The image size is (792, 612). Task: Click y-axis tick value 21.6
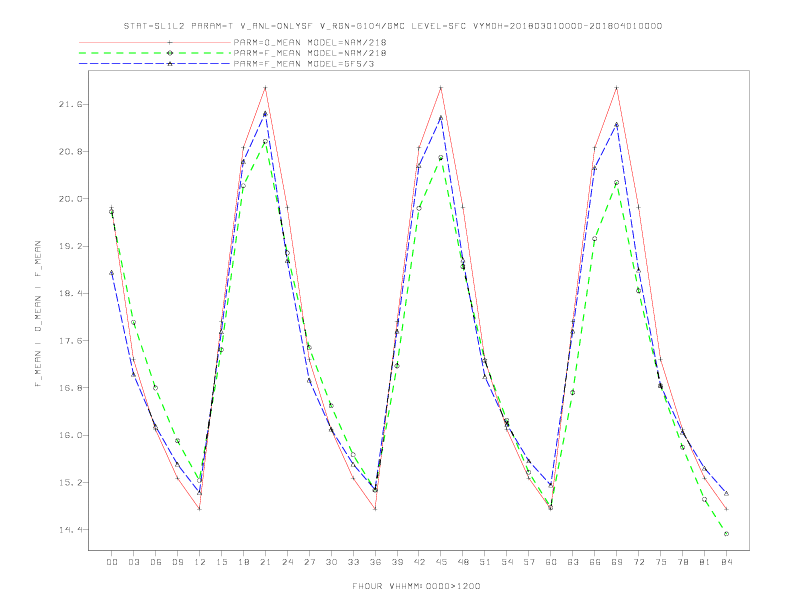coord(70,105)
